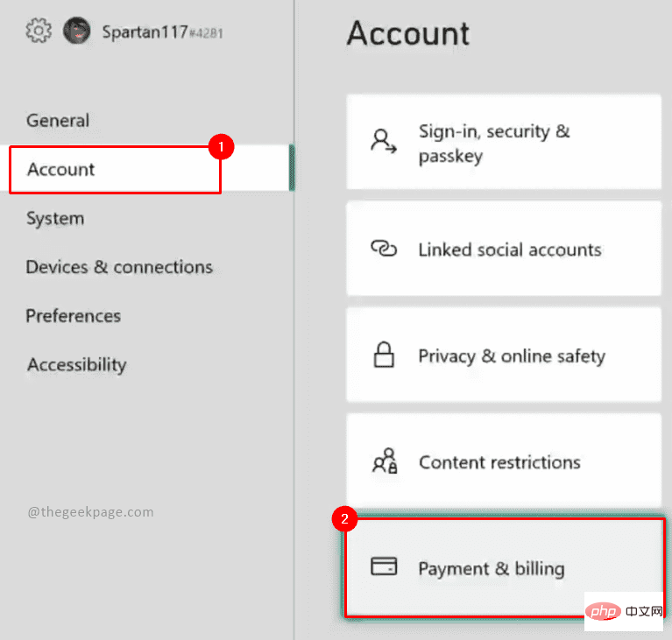Select the Account tab in sidebar
Image resolution: width=672 pixels, height=640 pixels.
(x=61, y=169)
